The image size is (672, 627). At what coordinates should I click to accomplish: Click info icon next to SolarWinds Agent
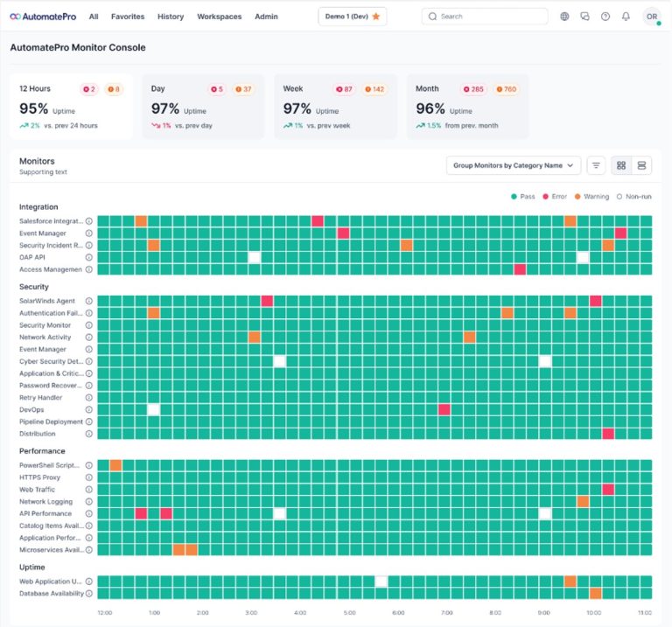click(88, 301)
